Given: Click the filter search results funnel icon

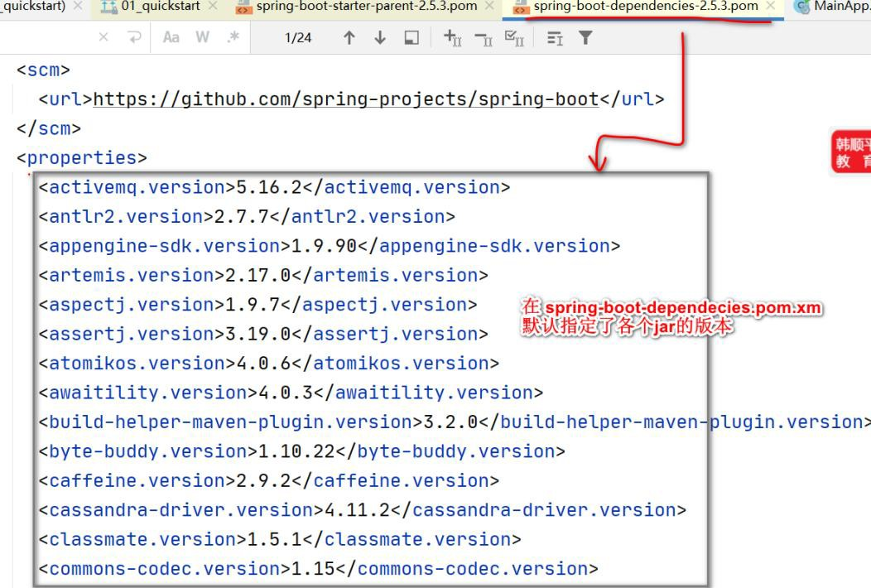Looking at the screenshot, I should click(x=585, y=38).
